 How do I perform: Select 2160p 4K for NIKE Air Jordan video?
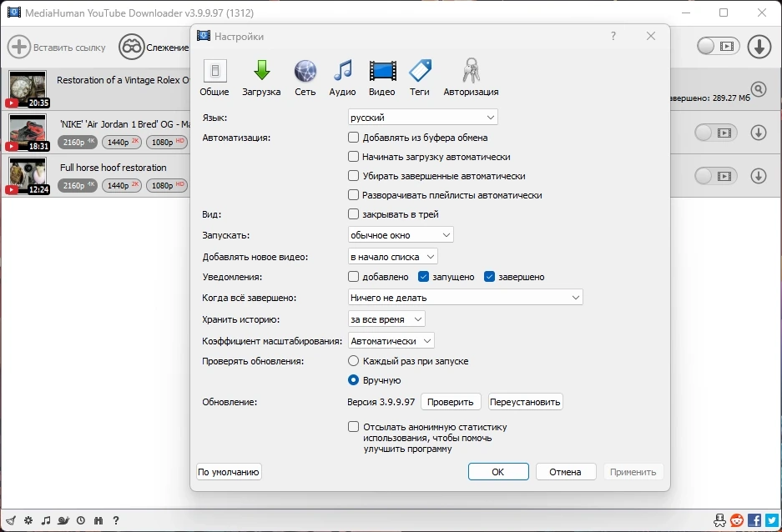pos(78,142)
